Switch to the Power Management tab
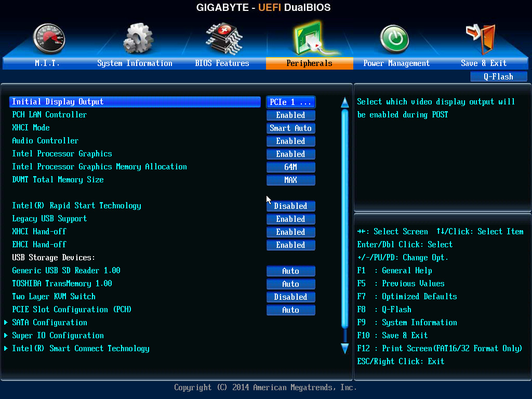This screenshot has width=532, height=399. click(396, 63)
